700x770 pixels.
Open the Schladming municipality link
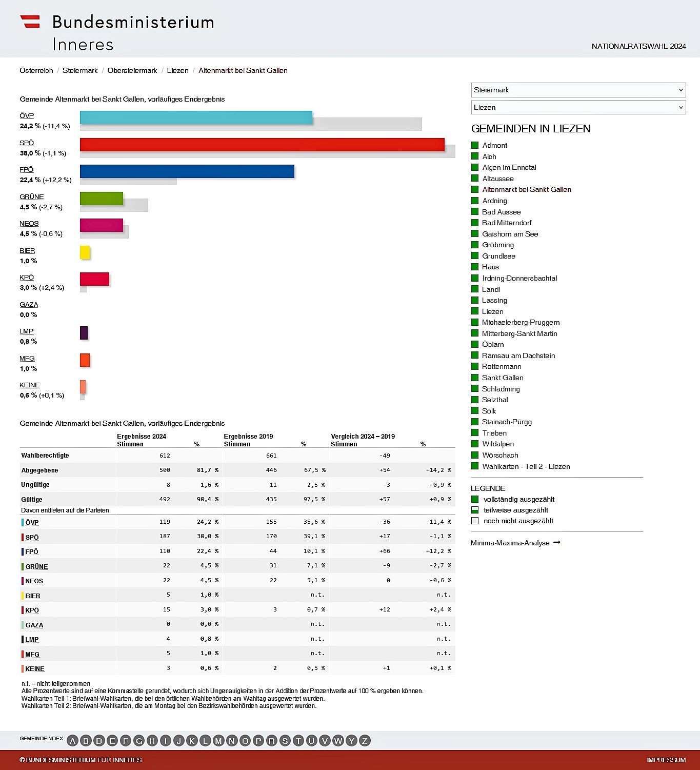501,389
